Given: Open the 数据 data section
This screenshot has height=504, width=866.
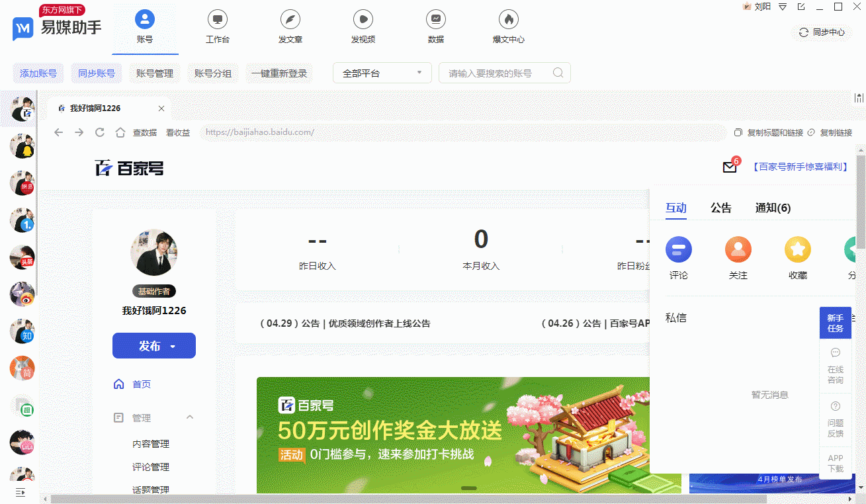Looking at the screenshot, I should pos(436,27).
